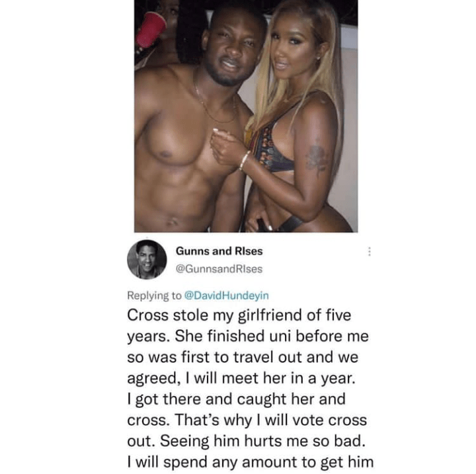Click the red cup in the photo
The image size is (476, 474).
click(150, 30)
